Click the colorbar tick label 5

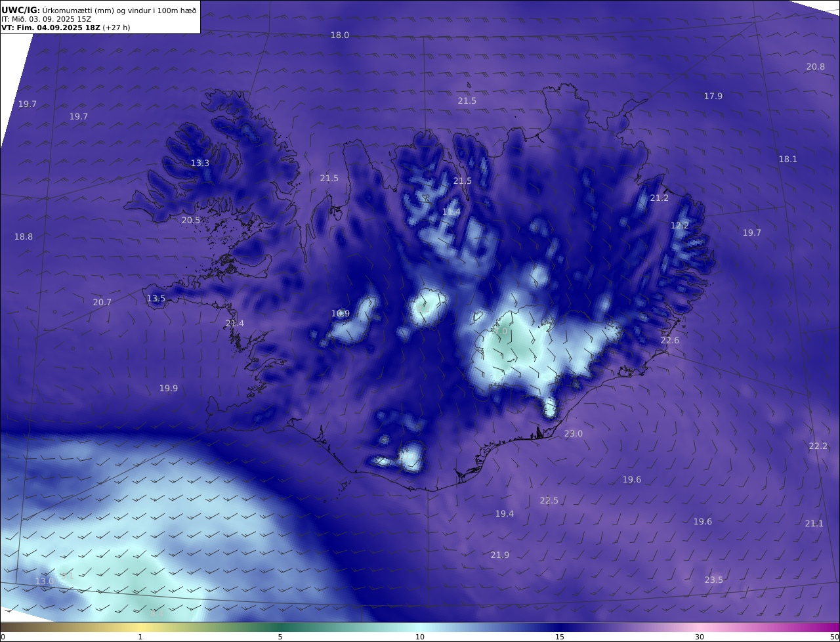280,637
